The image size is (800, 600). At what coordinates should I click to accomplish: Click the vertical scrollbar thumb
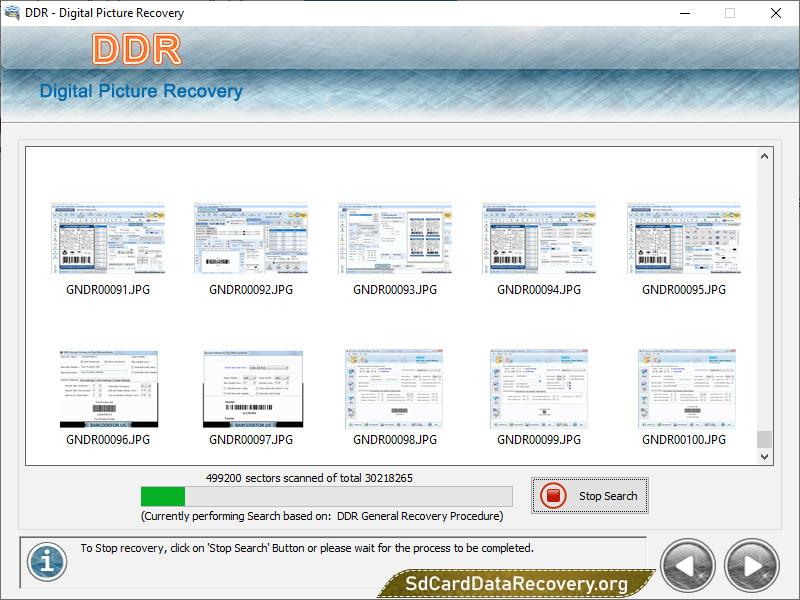(x=764, y=439)
